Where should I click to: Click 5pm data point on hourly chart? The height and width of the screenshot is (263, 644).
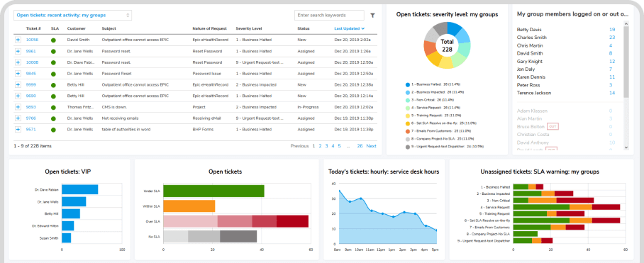[x=436, y=230]
